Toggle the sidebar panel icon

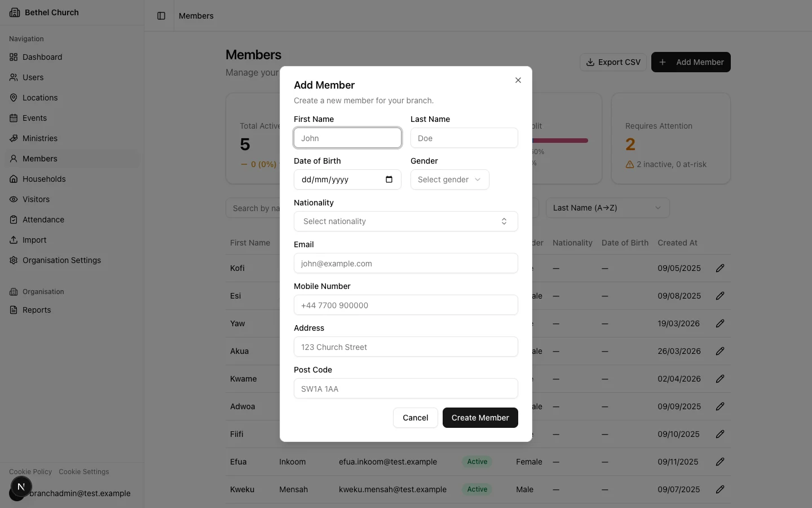pyautogui.click(x=161, y=16)
